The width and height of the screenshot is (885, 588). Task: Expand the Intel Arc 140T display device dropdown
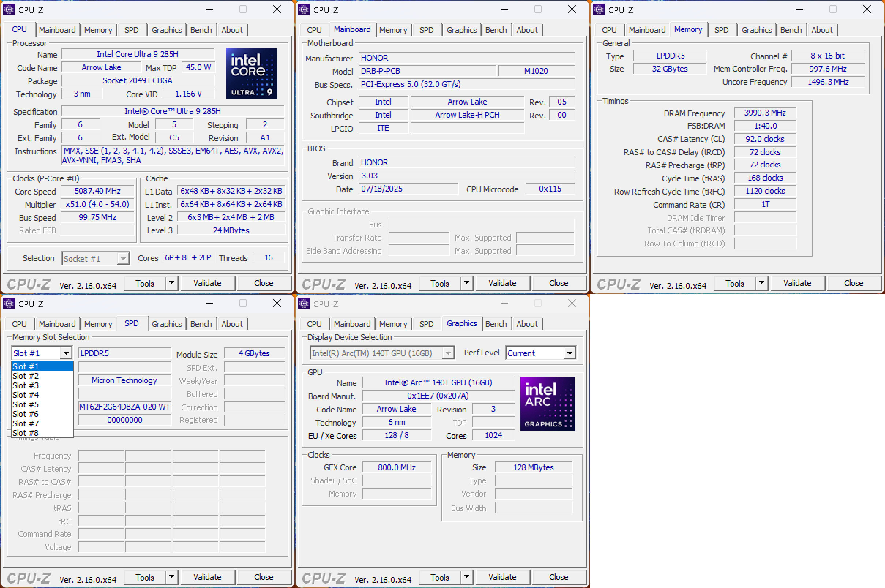pos(448,353)
